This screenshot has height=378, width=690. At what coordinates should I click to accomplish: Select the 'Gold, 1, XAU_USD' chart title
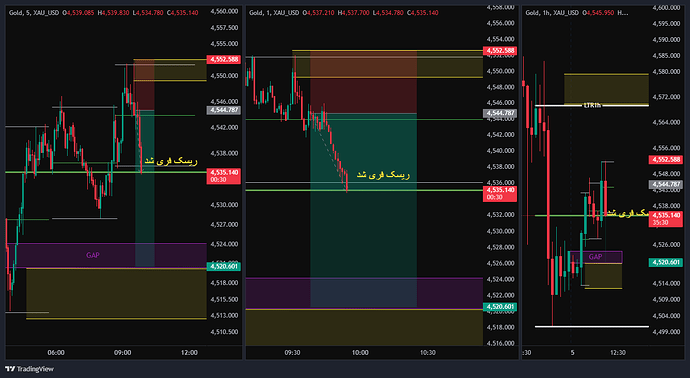(x=274, y=13)
